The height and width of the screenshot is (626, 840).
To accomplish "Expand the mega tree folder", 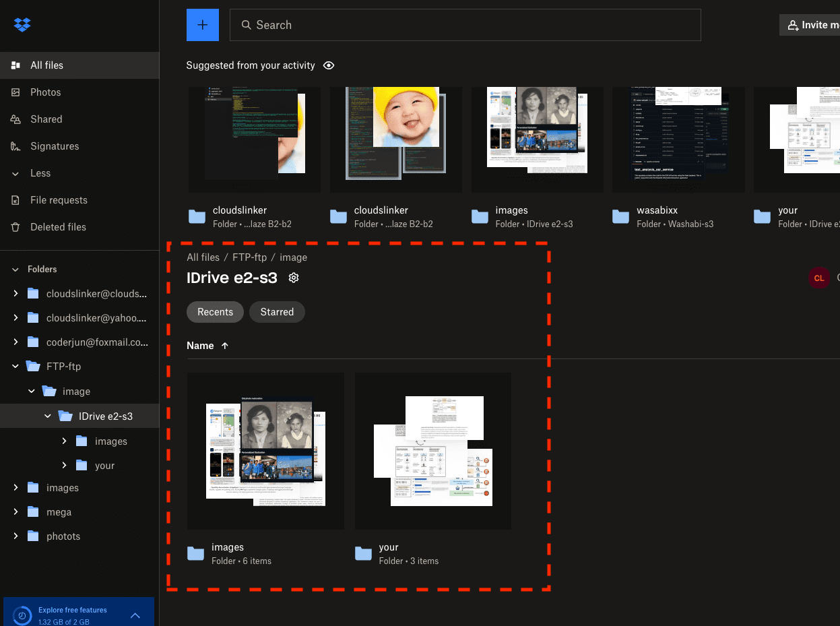I will pyautogui.click(x=15, y=512).
